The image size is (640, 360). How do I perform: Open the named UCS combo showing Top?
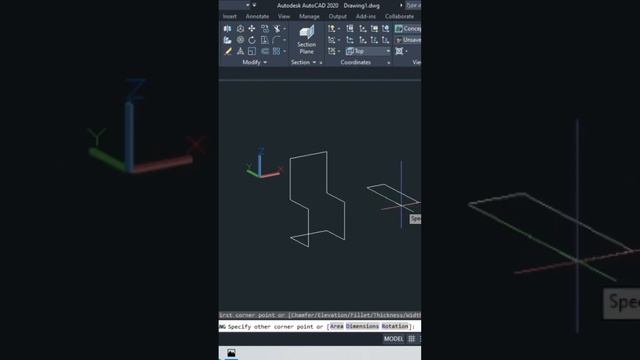pyautogui.click(x=368, y=51)
